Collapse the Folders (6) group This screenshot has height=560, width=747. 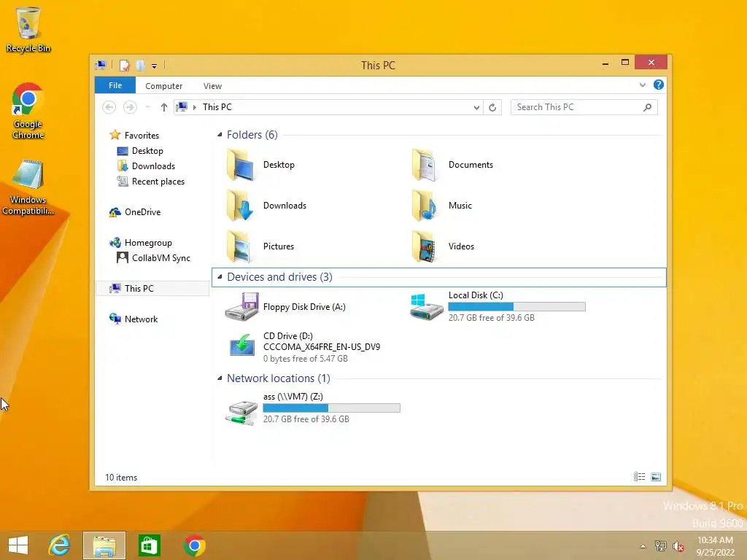pyautogui.click(x=220, y=135)
